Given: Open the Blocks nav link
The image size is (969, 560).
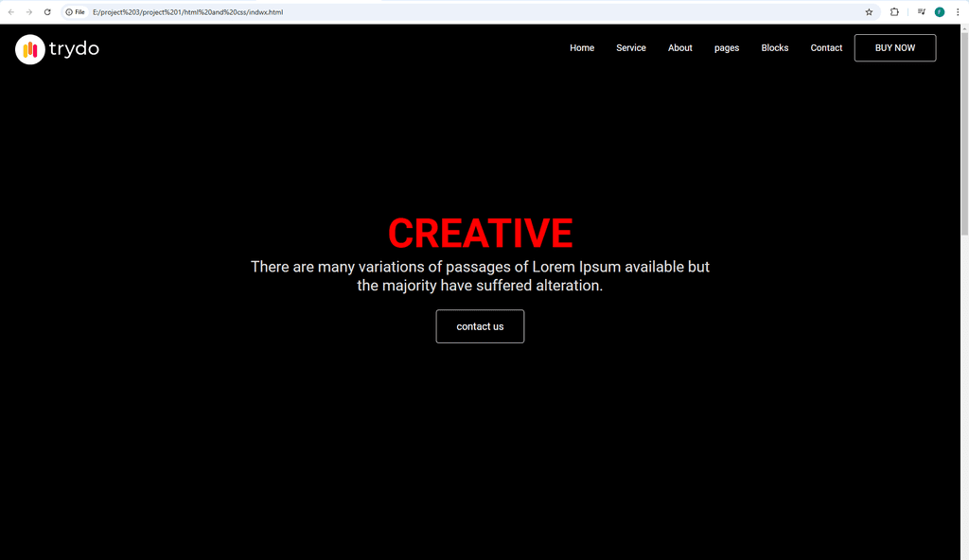Looking at the screenshot, I should (774, 47).
